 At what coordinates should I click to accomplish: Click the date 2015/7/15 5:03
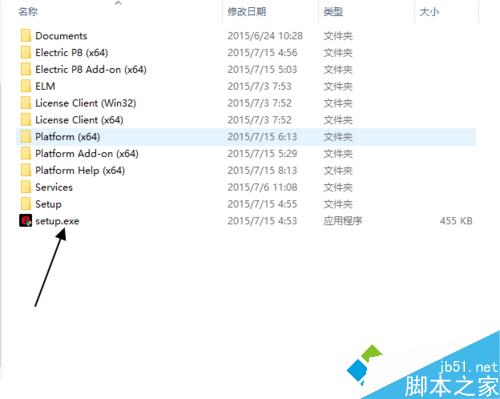(262, 69)
